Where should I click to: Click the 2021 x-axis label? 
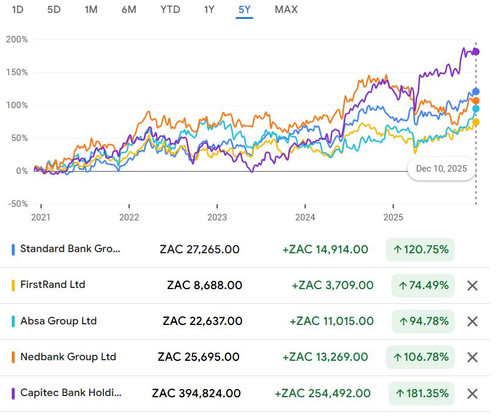(x=41, y=217)
